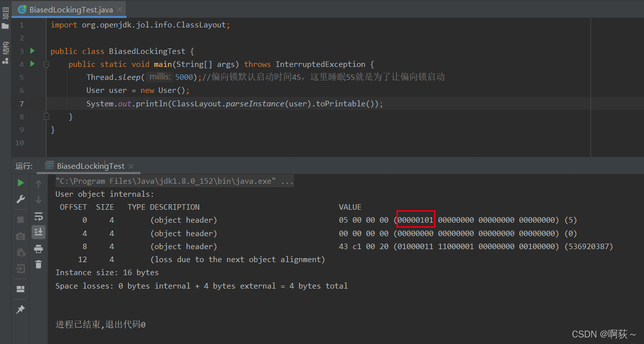This screenshot has width=644, height=344.
Task: Click the Chinese comment on line 5
Action: point(323,77)
